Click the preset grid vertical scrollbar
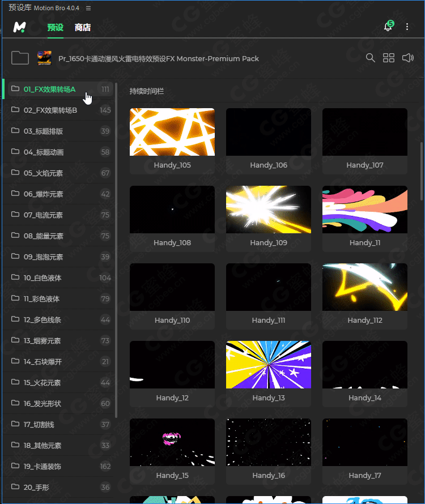 tap(422, 172)
